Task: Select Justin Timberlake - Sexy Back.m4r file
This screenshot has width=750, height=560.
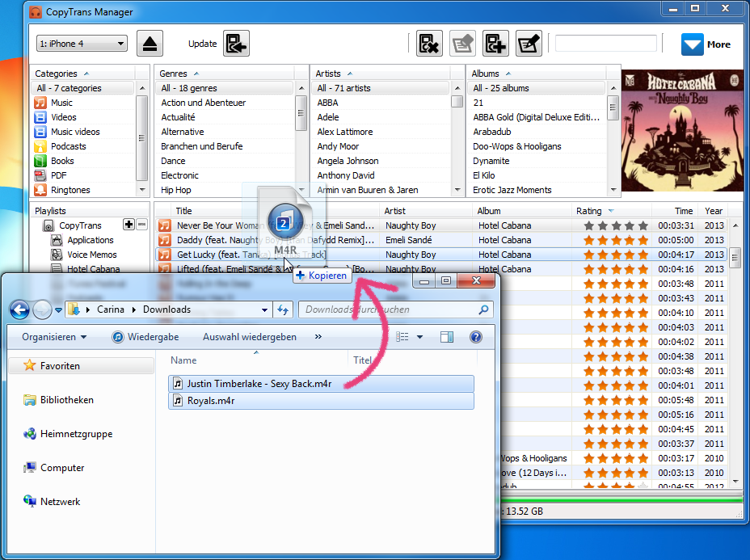Action: point(321,384)
